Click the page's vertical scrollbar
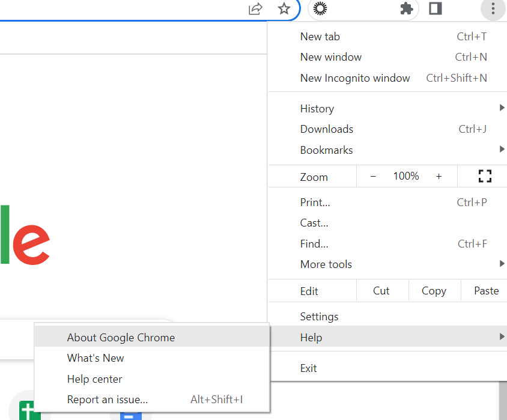The height and width of the screenshot is (420, 507). pos(503,401)
